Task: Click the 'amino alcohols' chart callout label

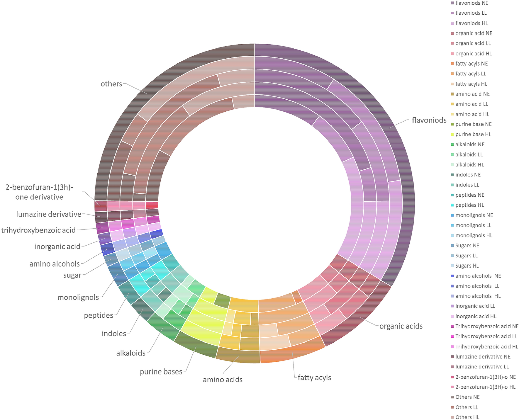Action: pos(55,264)
